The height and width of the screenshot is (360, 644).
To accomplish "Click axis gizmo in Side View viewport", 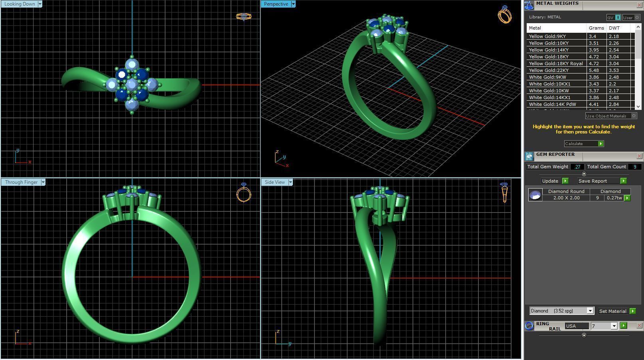I will [283, 338].
